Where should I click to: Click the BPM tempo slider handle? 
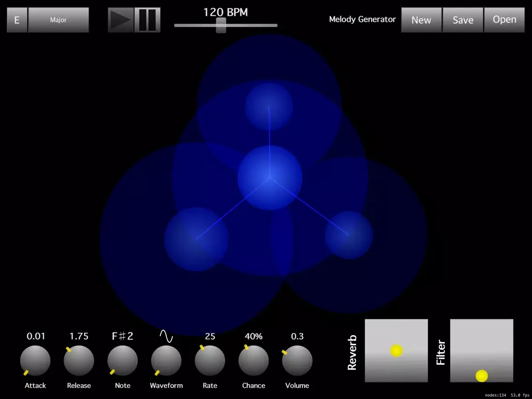pos(221,25)
